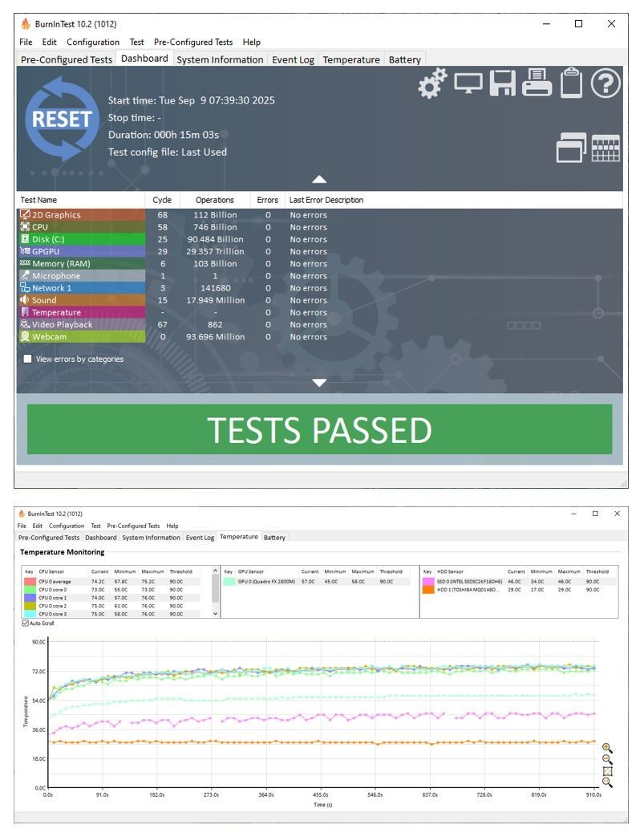
Task: Click the tile windows grid icon
Action: (606, 148)
